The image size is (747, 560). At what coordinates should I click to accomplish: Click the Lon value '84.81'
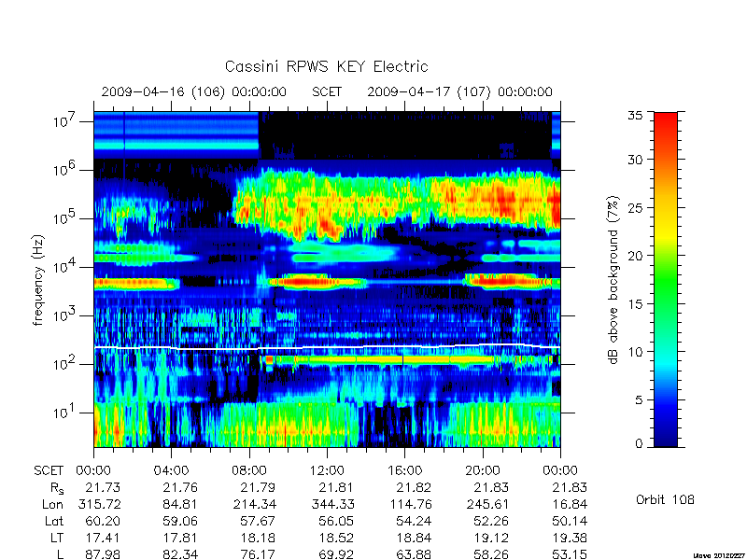[179, 504]
